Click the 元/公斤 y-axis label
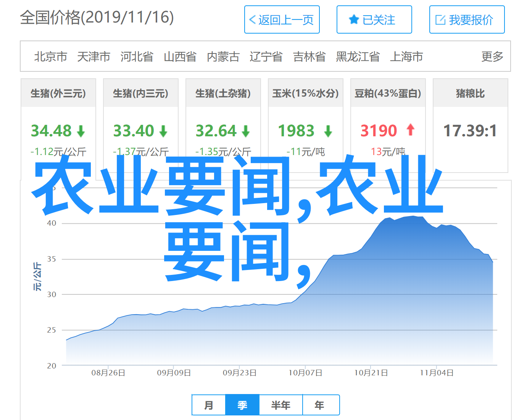 [37, 276]
